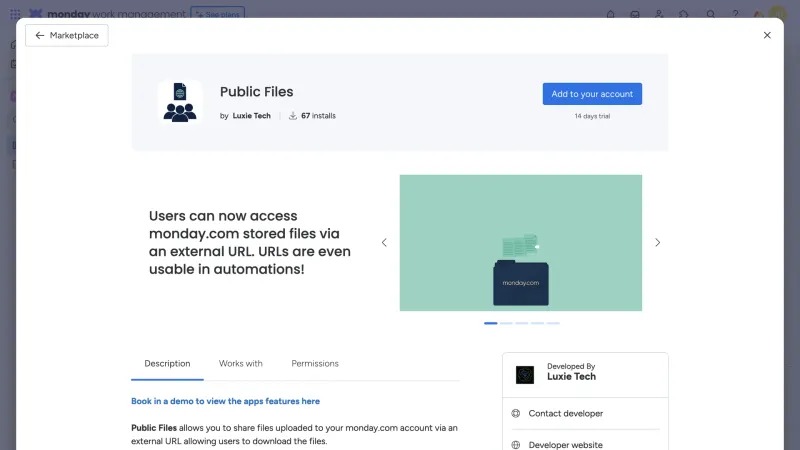Image resolution: width=800 pixels, height=450 pixels.
Task: Switch to the Works with tab
Action: click(241, 364)
